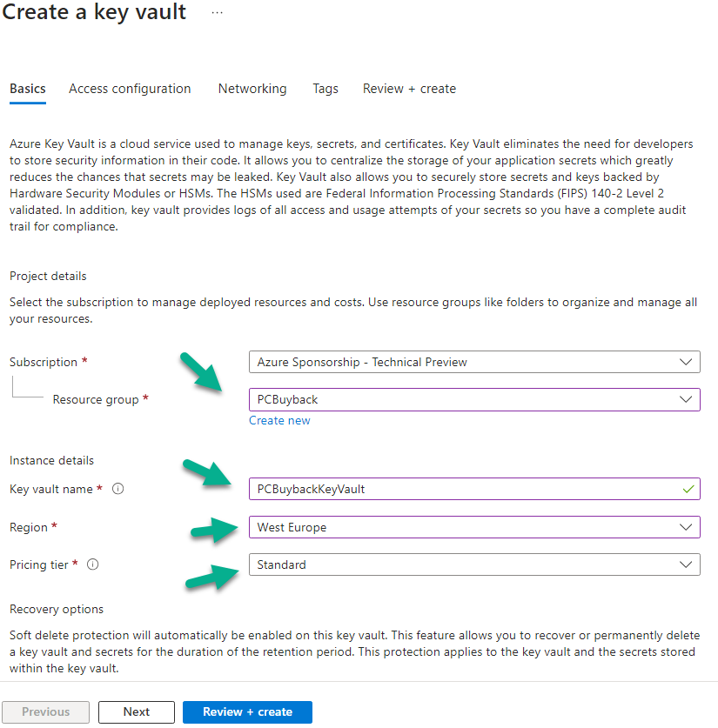Go to the Tags tab

[325, 89]
